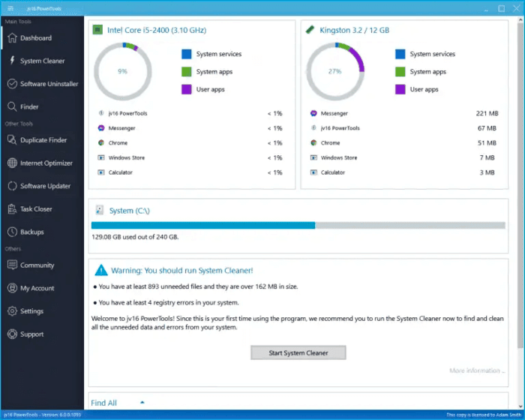Screen dimensions: 525x420
Task: Click the Software Uninstaller checkmark icon
Action: pyautogui.click(x=13, y=84)
